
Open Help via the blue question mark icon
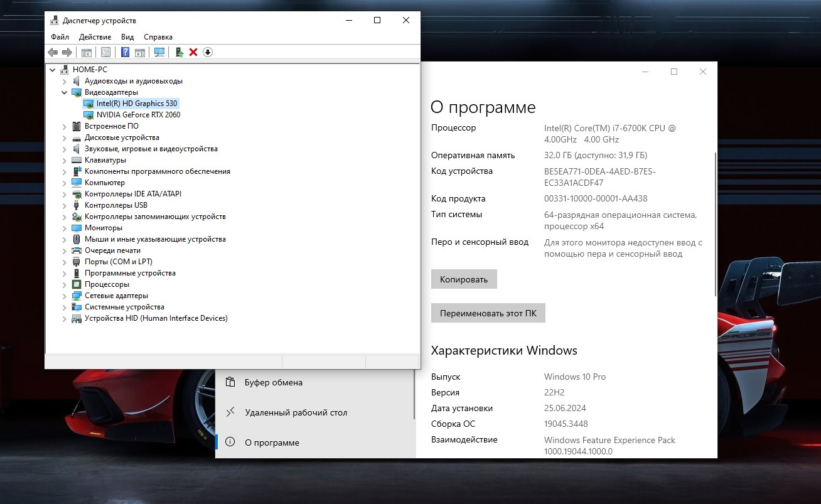(x=126, y=52)
